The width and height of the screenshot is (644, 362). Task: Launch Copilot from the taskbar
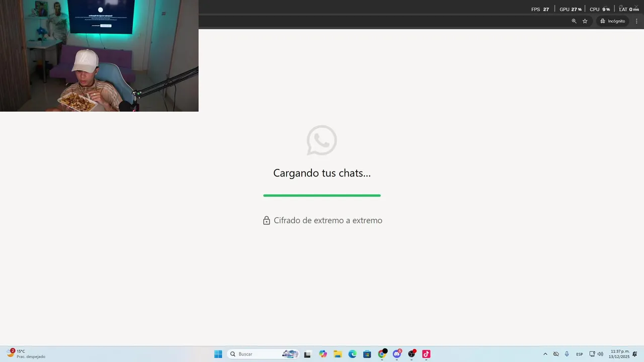(323, 354)
